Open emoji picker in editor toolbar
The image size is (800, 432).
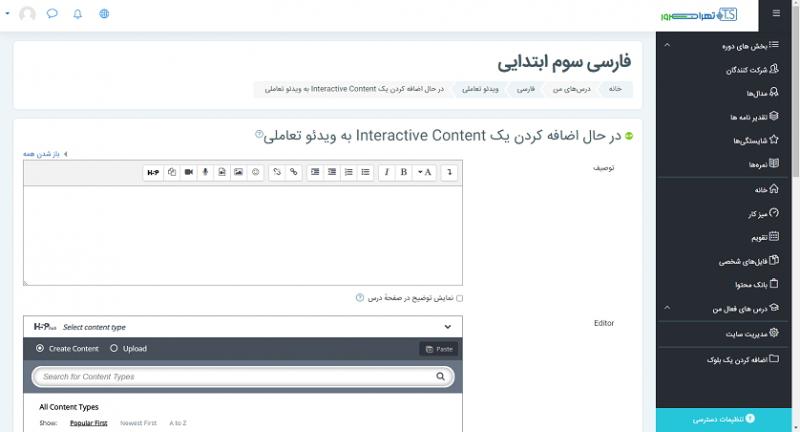[x=256, y=172]
